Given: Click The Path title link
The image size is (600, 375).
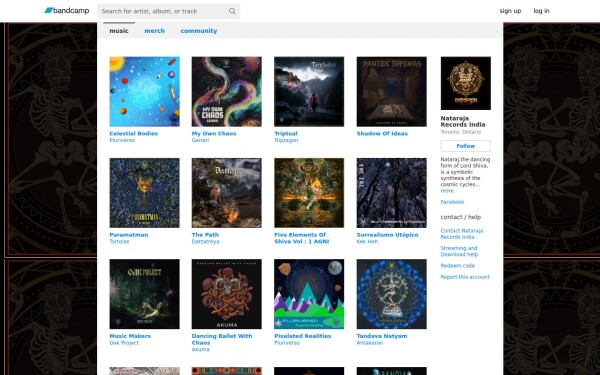Looking at the screenshot, I should 205,235.
